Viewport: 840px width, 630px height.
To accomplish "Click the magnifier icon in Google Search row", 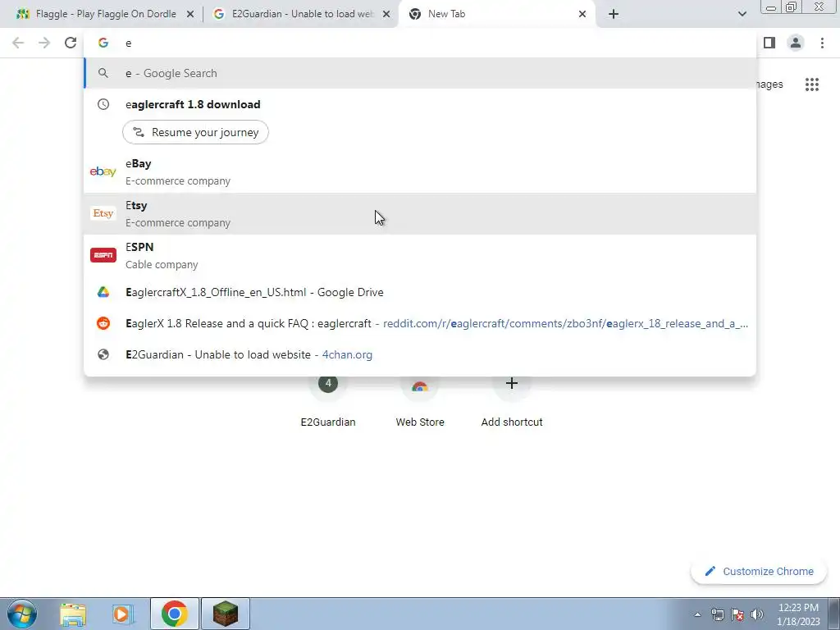I will pos(103,73).
